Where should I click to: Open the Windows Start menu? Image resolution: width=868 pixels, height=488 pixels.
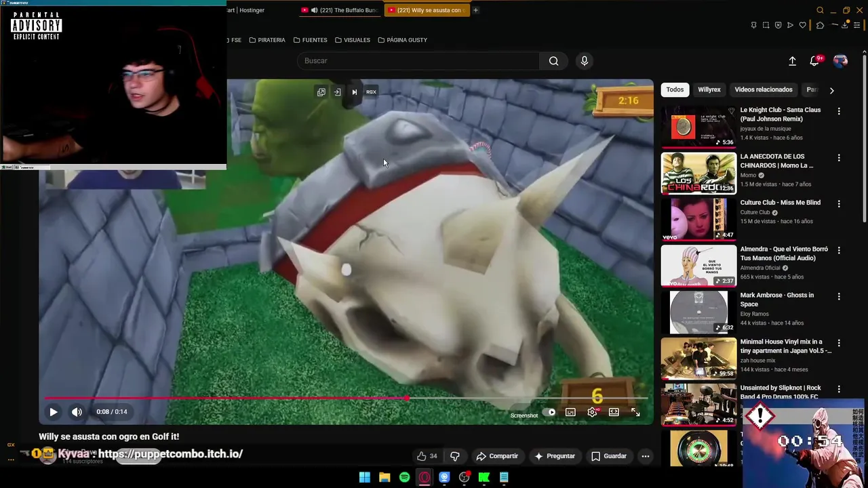click(364, 477)
